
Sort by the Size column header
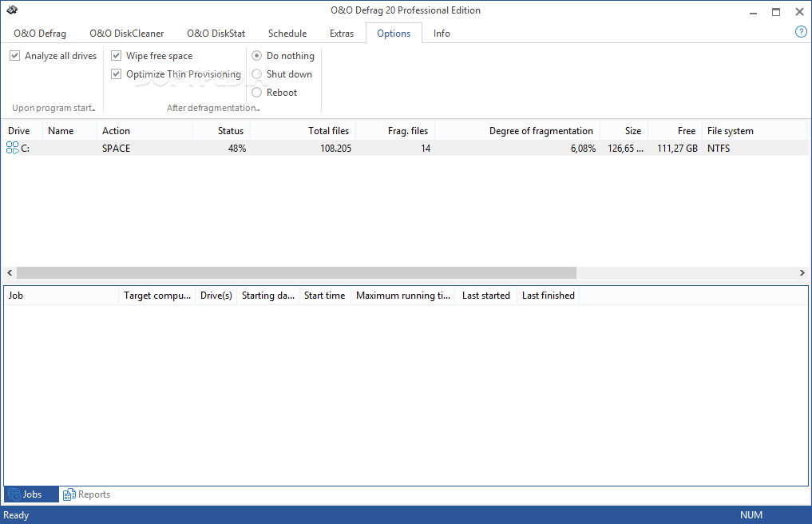[x=624, y=131]
